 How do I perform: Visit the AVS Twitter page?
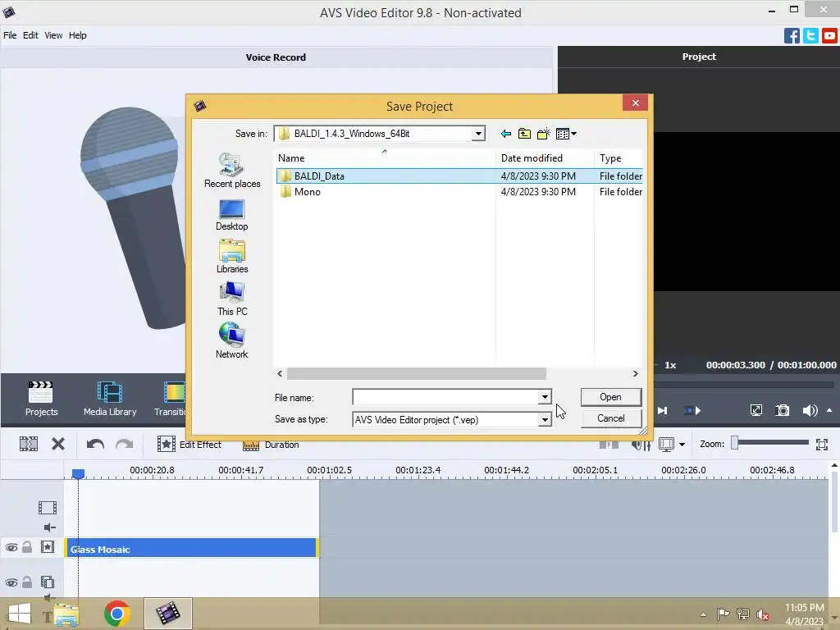(x=810, y=36)
